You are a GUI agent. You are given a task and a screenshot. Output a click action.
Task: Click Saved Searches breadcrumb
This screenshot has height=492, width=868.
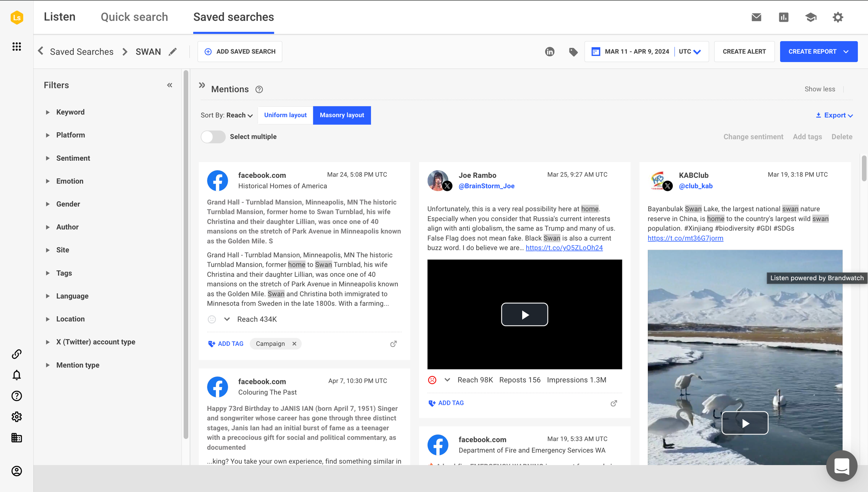coord(81,52)
